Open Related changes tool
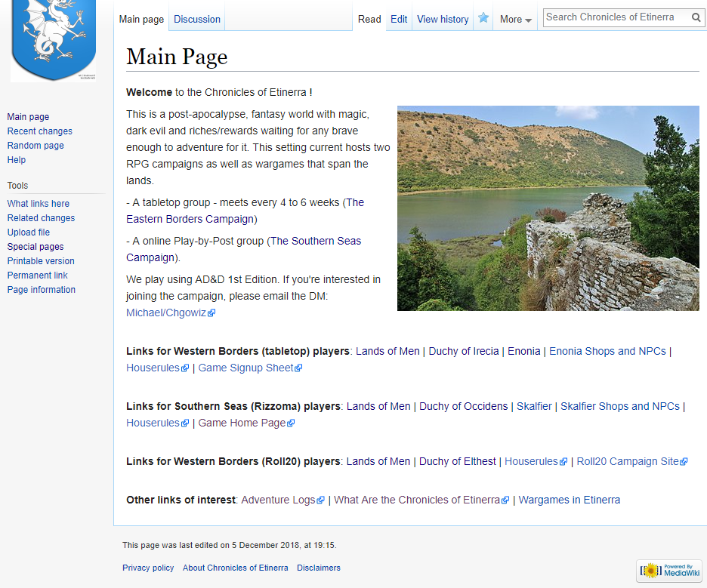707x588 pixels. pos(41,218)
